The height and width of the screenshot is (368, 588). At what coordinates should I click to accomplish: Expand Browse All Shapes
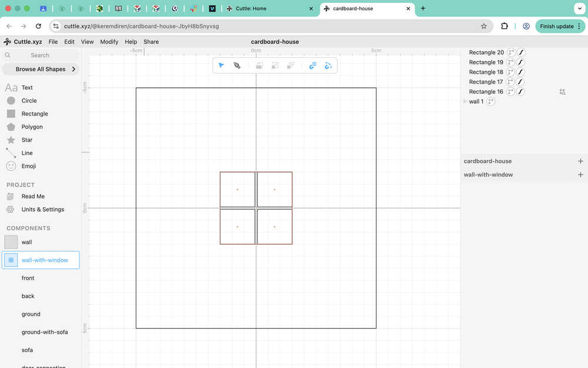click(x=41, y=69)
